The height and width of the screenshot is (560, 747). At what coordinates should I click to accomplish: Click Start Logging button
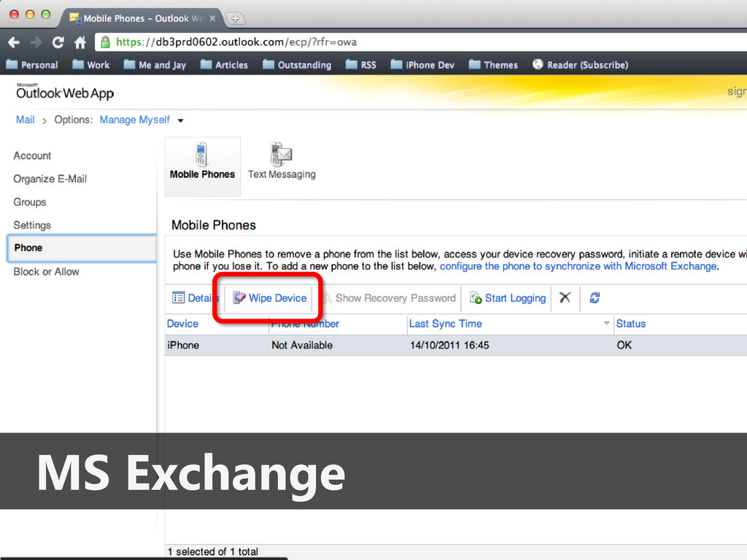pyautogui.click(x=508, y=298)
